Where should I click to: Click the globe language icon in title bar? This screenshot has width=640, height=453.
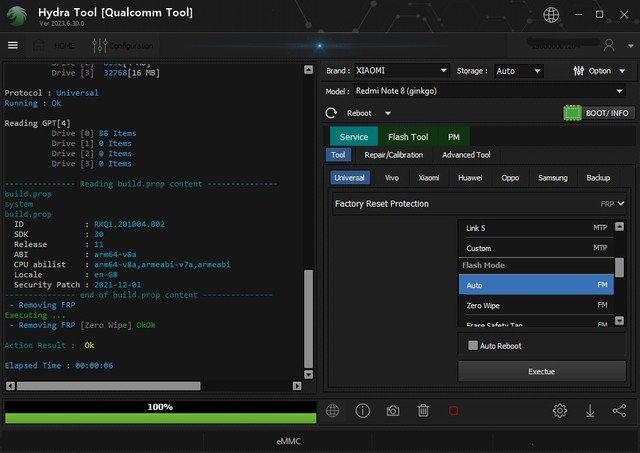551,15
